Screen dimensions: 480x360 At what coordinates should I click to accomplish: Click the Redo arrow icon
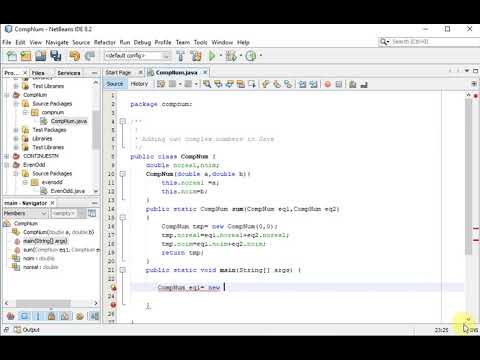pyautogui.click(x=89, y=56)
